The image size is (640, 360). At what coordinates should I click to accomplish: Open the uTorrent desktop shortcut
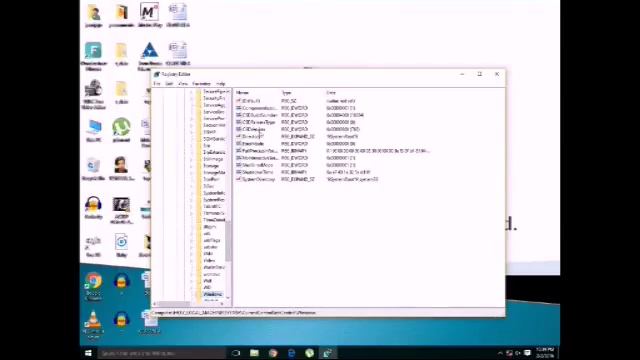(x=121, y=130)
